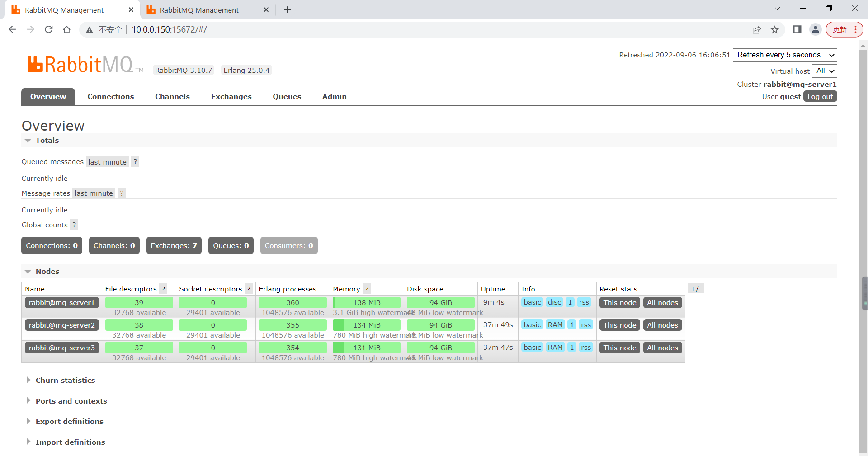Open the refresh interval dropdown
This screenshot has width=868, height=456.
point(785,55)
